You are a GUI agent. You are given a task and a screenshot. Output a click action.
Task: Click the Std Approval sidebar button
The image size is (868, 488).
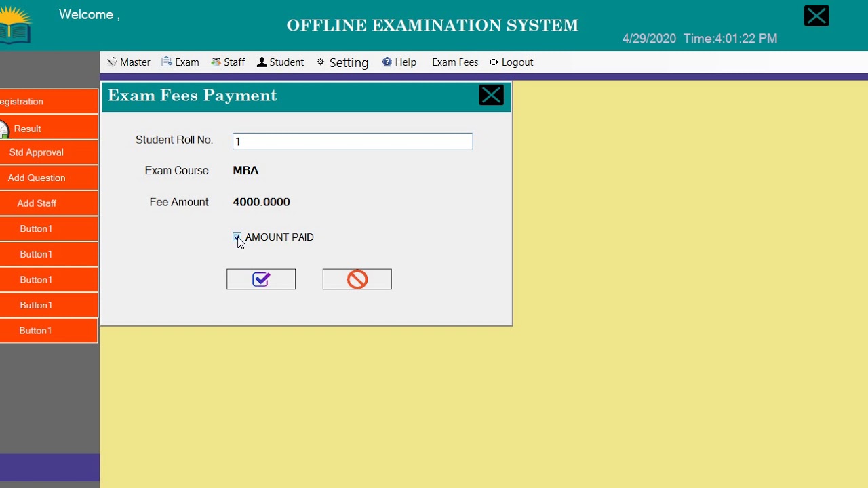pos(49,152)
